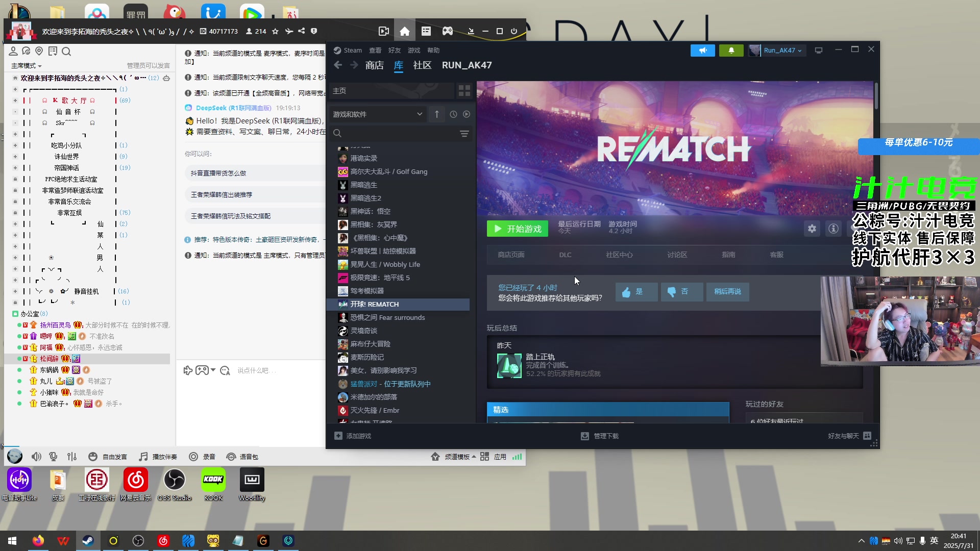This screenshot has height=551, width=980.
Task: Open Steam 查看 menu
Action: click(375, 51)
